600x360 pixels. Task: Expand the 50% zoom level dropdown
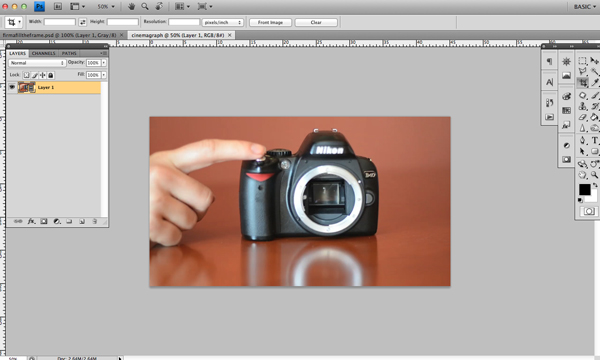[x=106, y=7]
